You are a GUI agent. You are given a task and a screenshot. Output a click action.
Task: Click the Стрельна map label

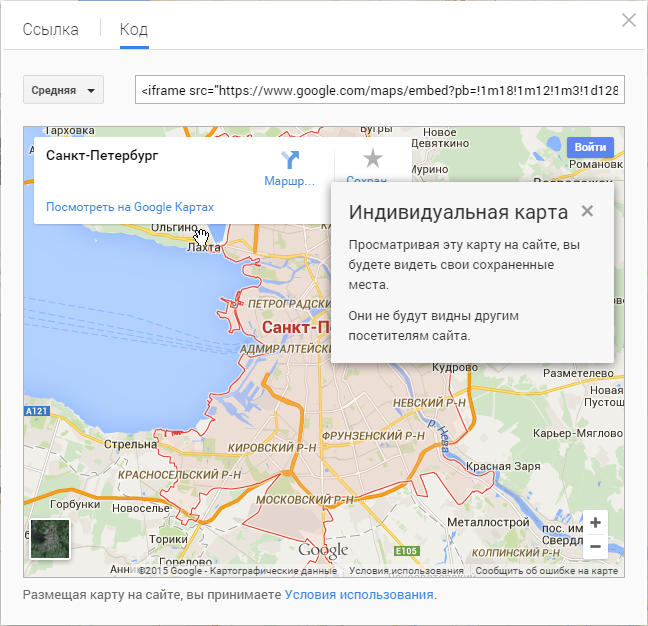tap(130, 445)
